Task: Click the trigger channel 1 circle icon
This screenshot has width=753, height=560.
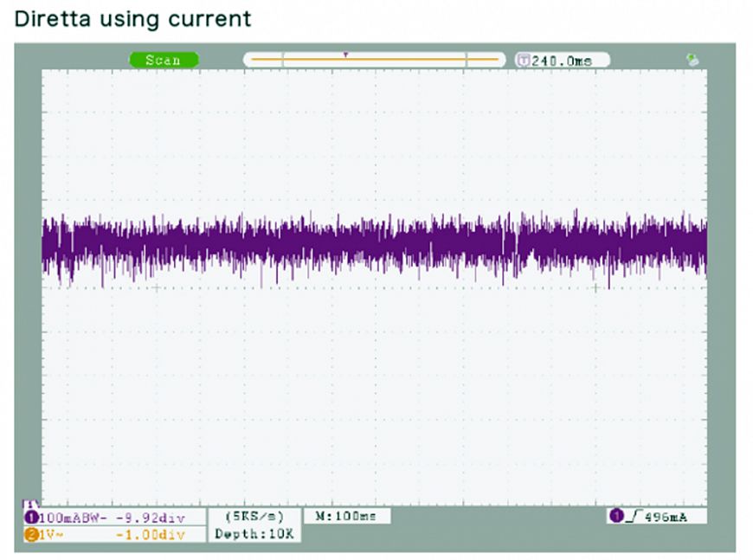Action: (616, 516)
